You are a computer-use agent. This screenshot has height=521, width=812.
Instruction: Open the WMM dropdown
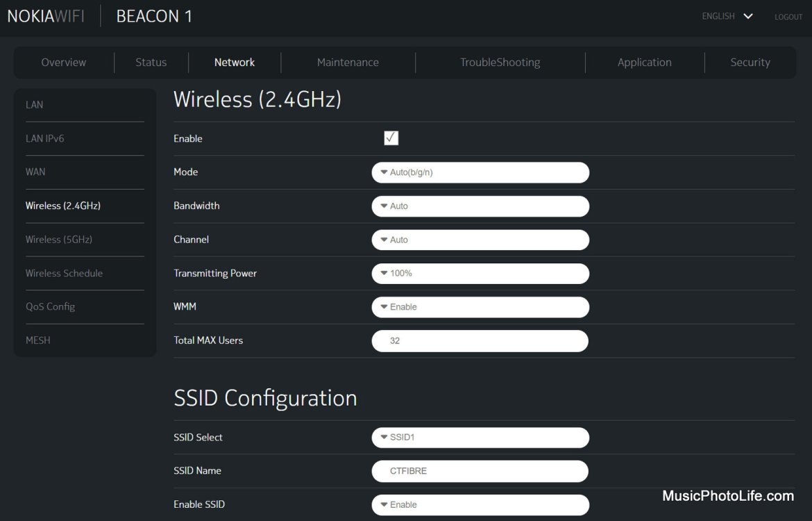(x=480, y=307)
